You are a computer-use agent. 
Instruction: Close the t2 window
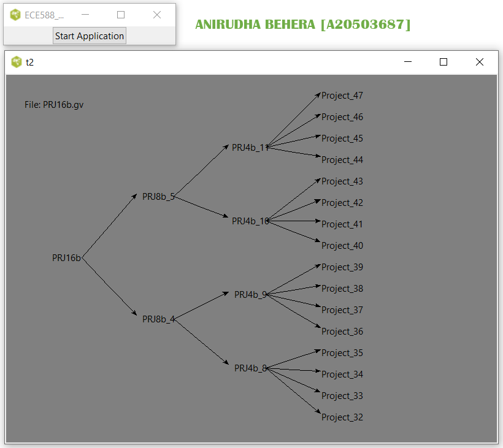click(x=480, y=62)
